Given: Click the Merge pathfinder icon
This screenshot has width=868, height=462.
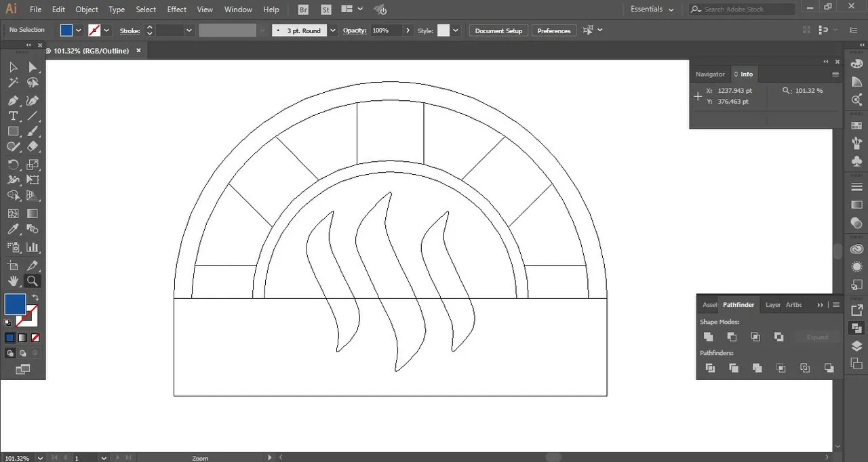Looking at the screenshot, I should [x=757, y=368].
